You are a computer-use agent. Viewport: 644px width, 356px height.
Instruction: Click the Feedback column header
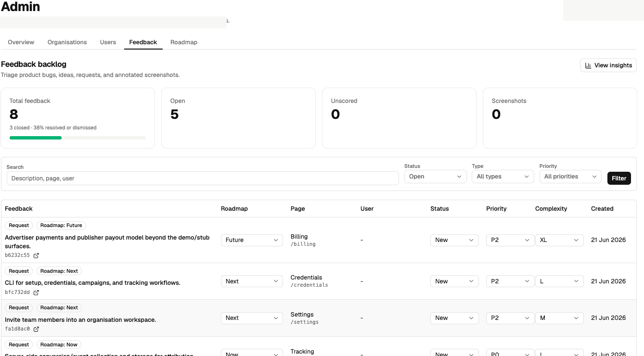point(19,209)
